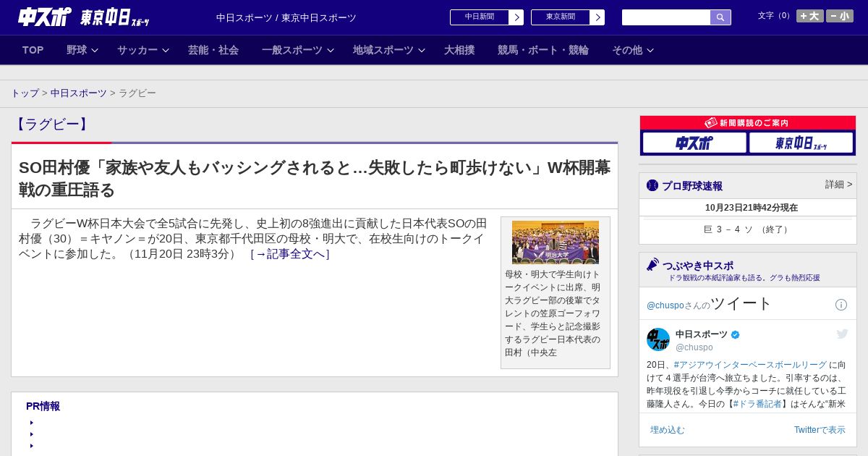Click the 埋め込む embed link
This screenshot has height=456, width=868.
(x=667, y=430)
